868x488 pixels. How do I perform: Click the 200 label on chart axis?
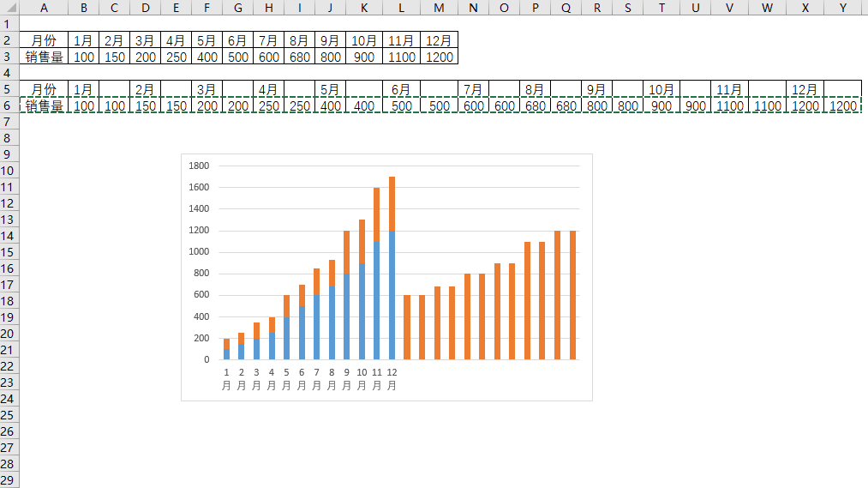pyautogui.click(x=201, y=338)
